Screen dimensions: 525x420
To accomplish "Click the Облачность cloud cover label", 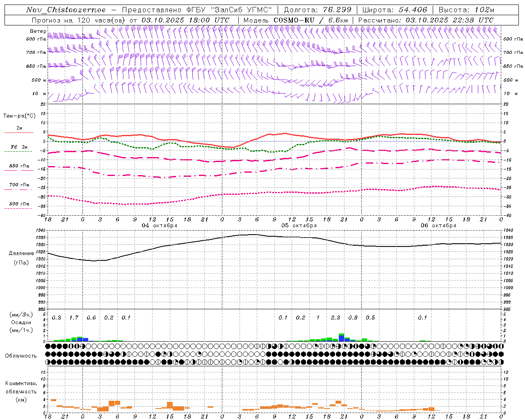I will [x=21, y=356].
